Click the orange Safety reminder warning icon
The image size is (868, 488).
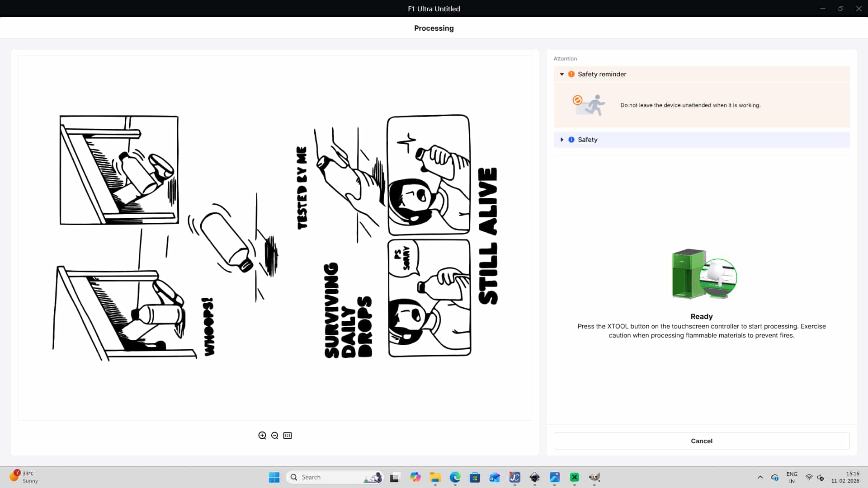click(571, 74)
